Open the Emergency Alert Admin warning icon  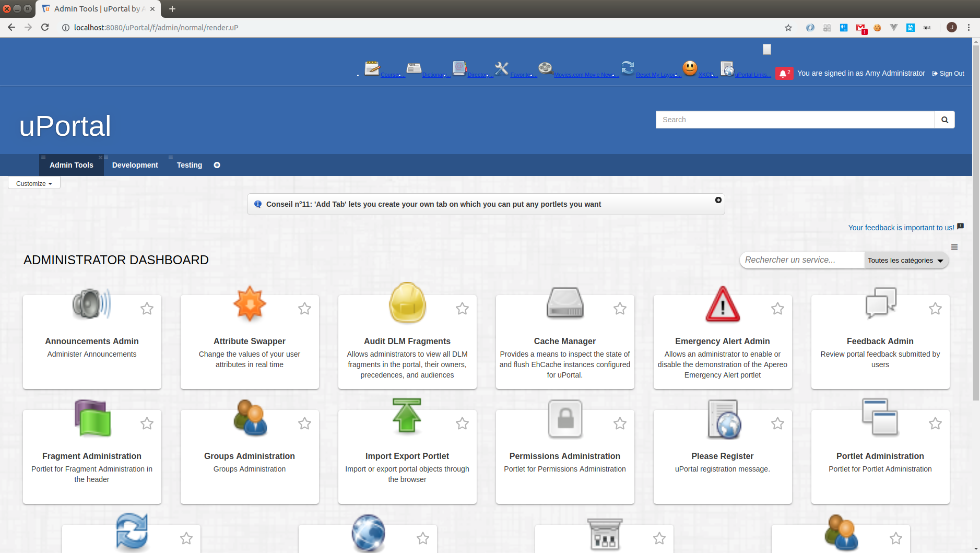(722, 304)
